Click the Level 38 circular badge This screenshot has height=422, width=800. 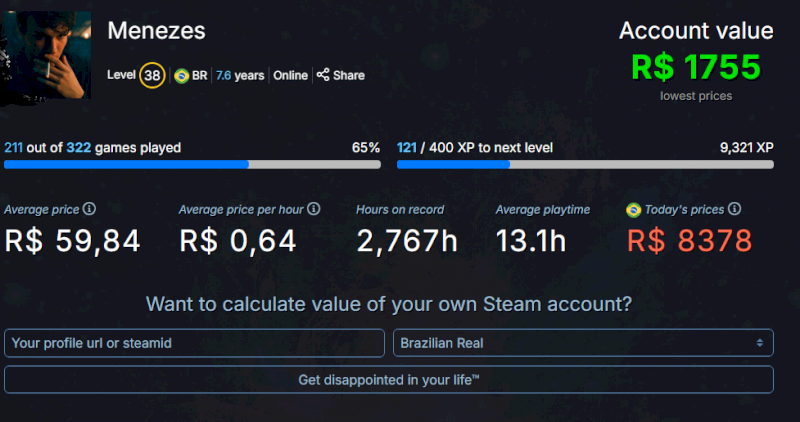[x=152, y=75]
